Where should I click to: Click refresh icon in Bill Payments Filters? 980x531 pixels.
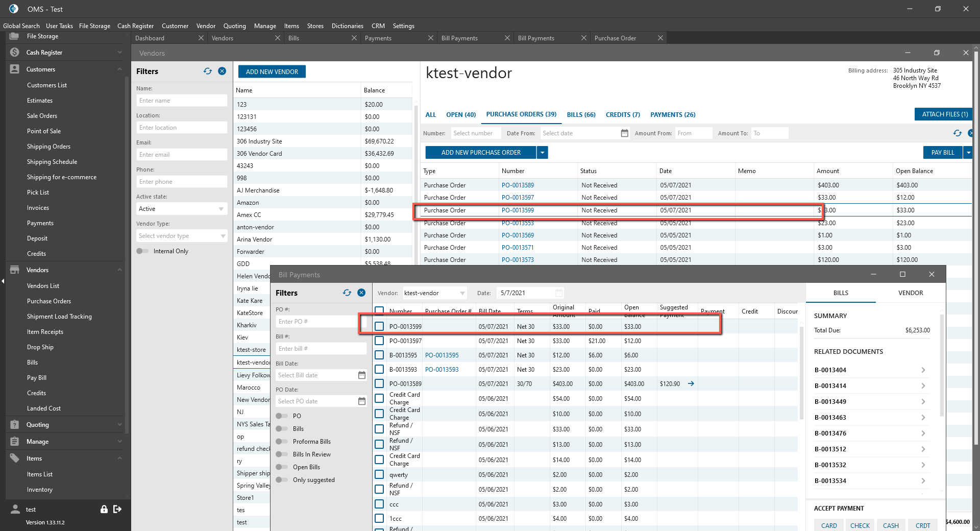pyautogui.click(x=347, y=293)
